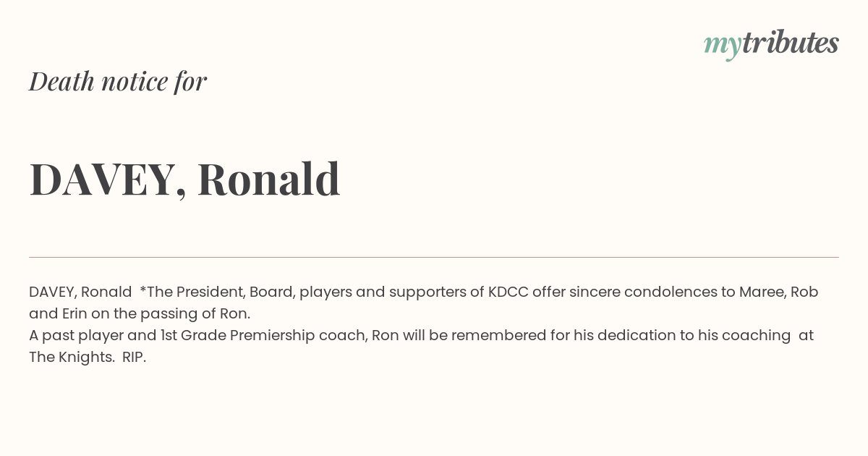Click "The Knights." in the last line
This screenshot has height=456, width=868.
(x=72, y=357)
